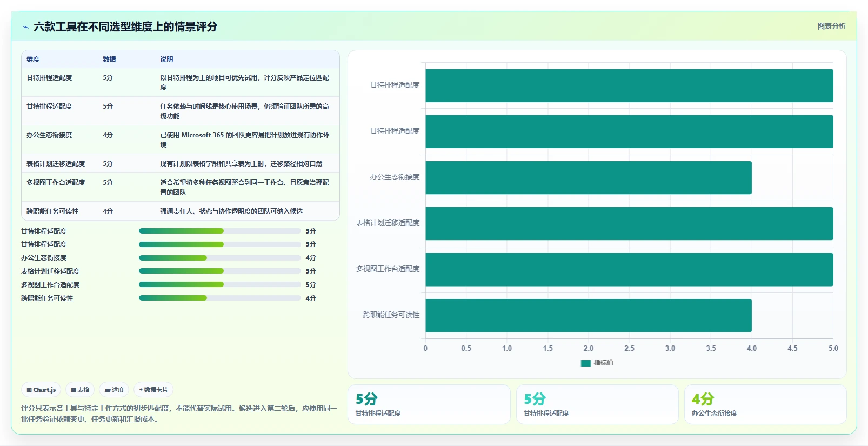
Task: Click the 图表分析 label in the header
Action: [x=831, y=26]
